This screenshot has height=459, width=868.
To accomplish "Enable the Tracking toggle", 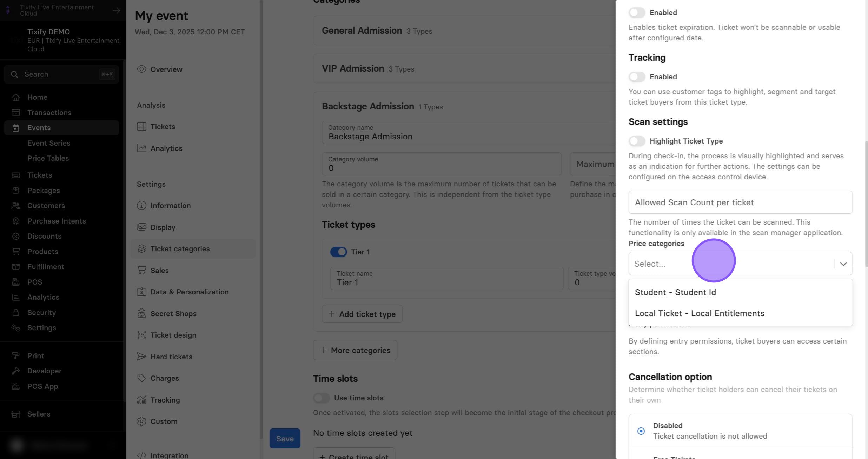I will click(x=637, y=77).
